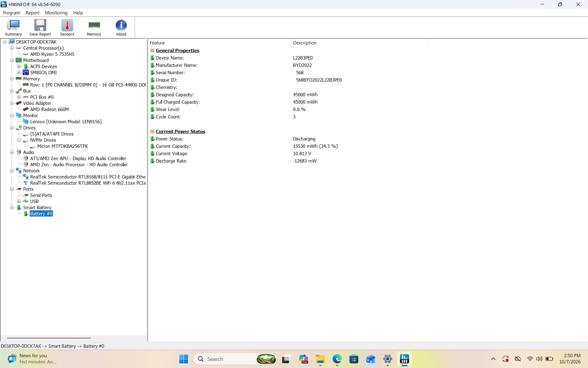
Task: Click the battery tray icon
Action: pos(549,359)
